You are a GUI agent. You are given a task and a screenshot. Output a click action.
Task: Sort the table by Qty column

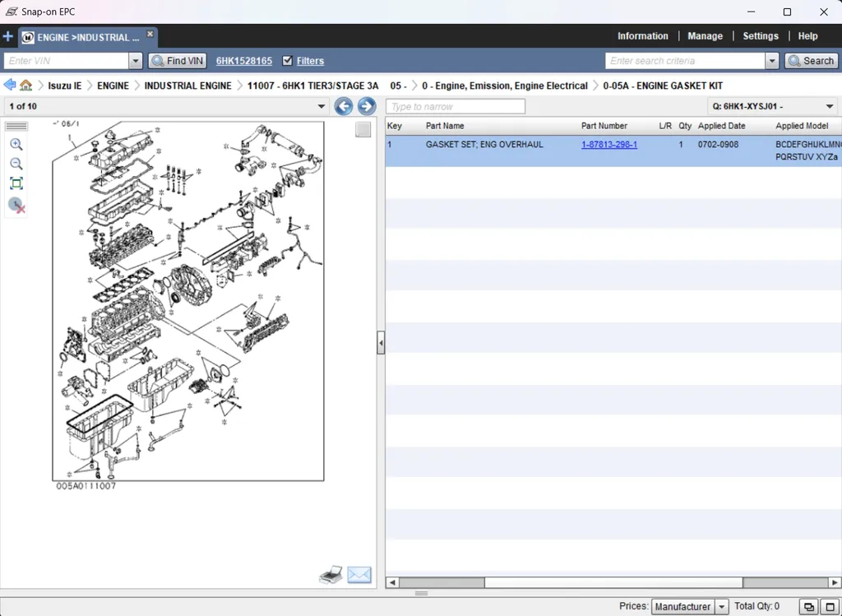[685, 126]
